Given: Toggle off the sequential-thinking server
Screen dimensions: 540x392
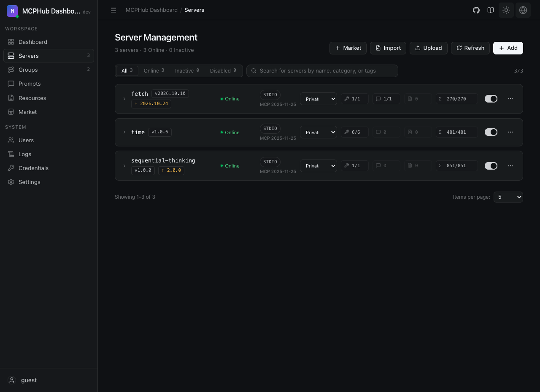Looking at the screenshot, I should pyautogui.click(x=491, y=166).
